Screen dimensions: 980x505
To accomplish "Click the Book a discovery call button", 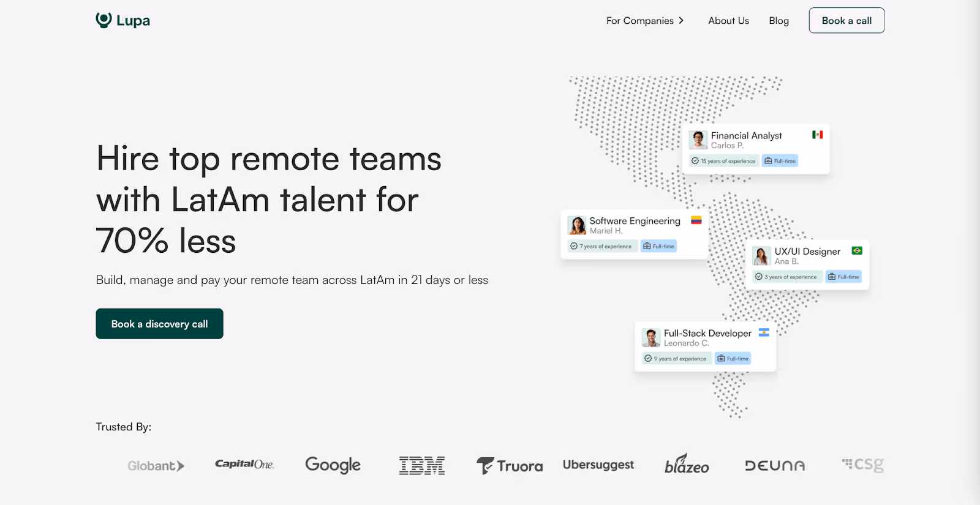I will 159,324.
